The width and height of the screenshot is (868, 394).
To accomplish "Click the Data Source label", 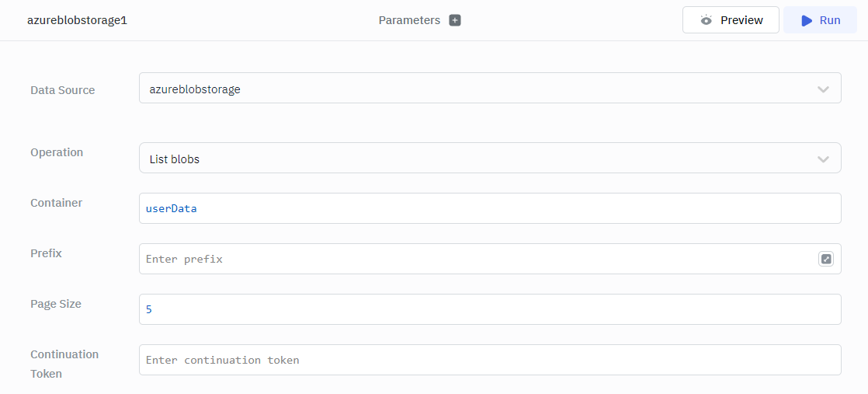I will coord(62,90).
